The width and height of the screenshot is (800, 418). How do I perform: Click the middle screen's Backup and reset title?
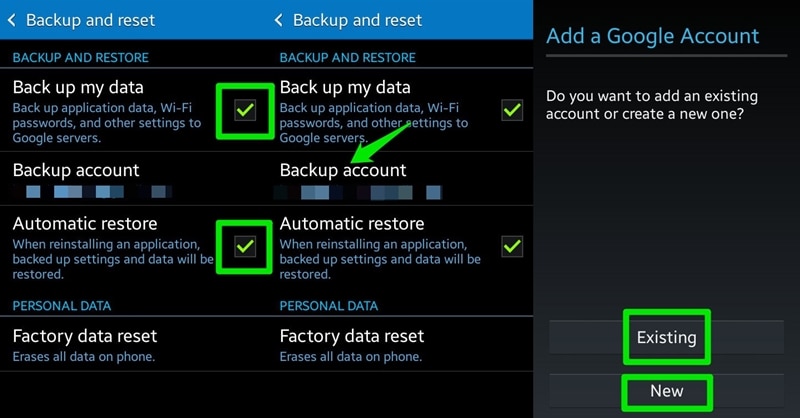[x=357, y=20]
